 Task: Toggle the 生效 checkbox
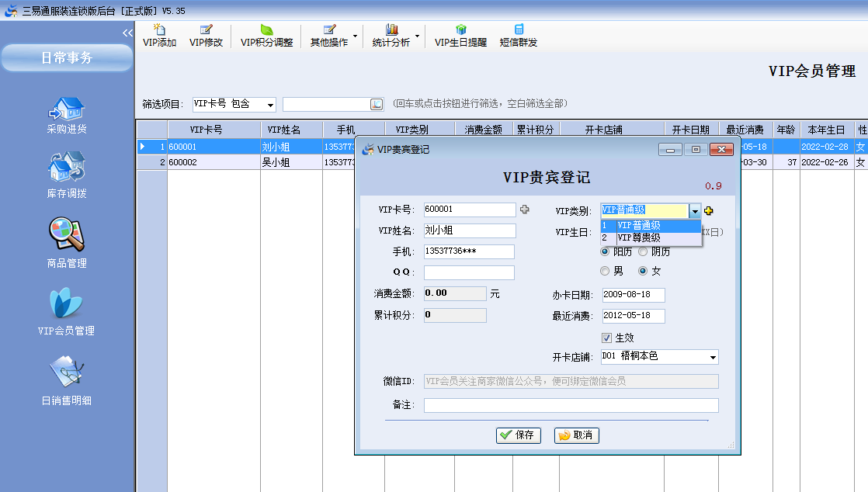tap(606, 338)
